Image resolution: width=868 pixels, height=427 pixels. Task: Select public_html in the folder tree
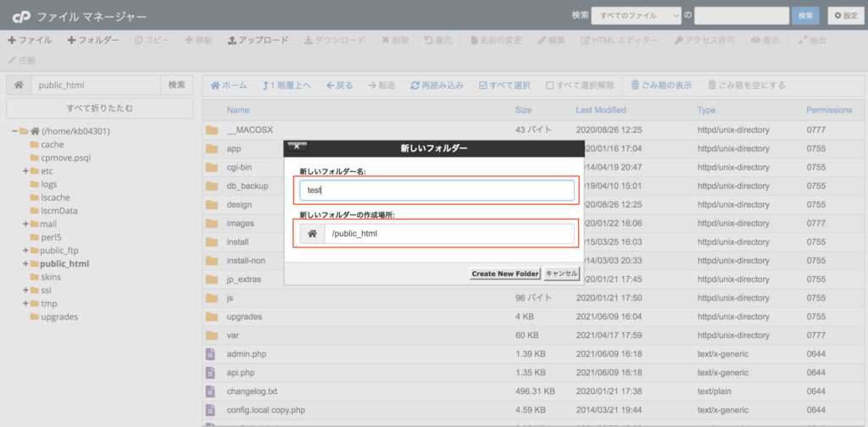(x=64, y=263)
